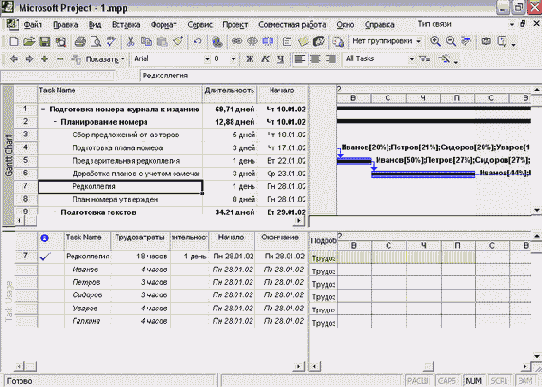This screenshot has height=387, width=542.
Task: Click the Cut scissors icon
Action: [130, 42]
